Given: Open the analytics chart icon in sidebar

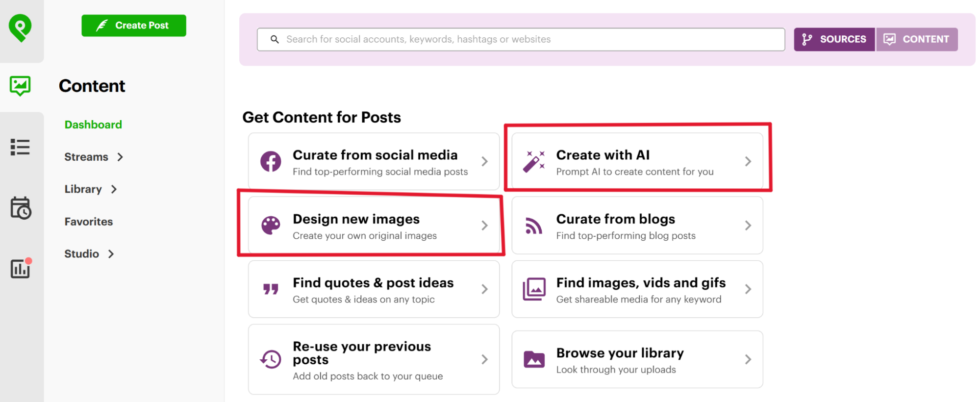Looking at the screenshot, I should (21, 268).
